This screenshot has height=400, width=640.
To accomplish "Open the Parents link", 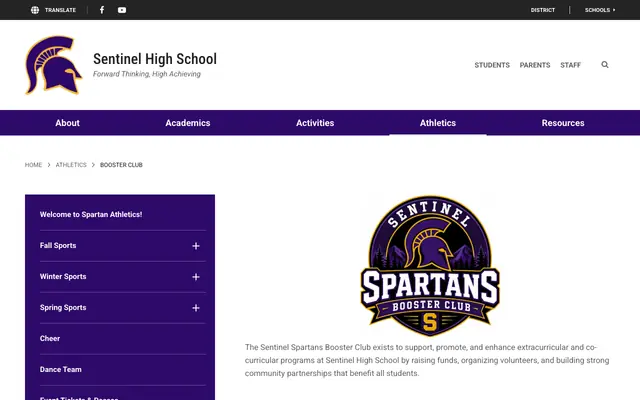I will click(x=535, y=65).
